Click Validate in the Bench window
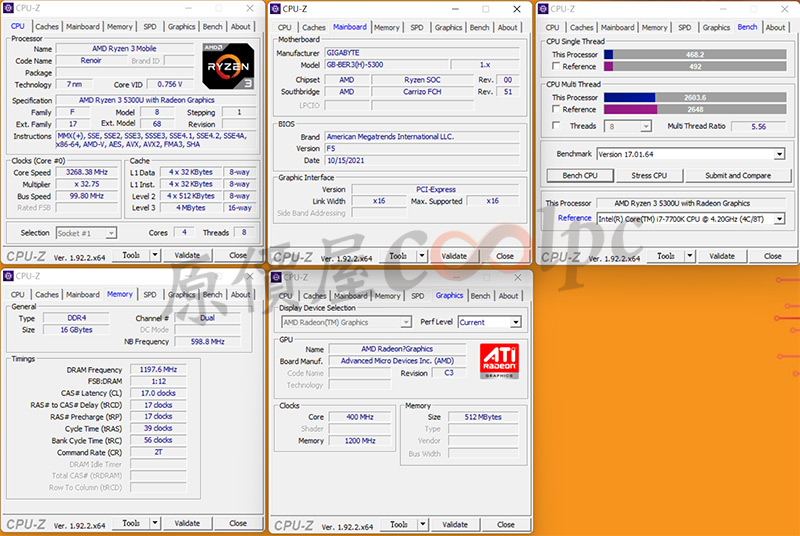 (722, 256)
